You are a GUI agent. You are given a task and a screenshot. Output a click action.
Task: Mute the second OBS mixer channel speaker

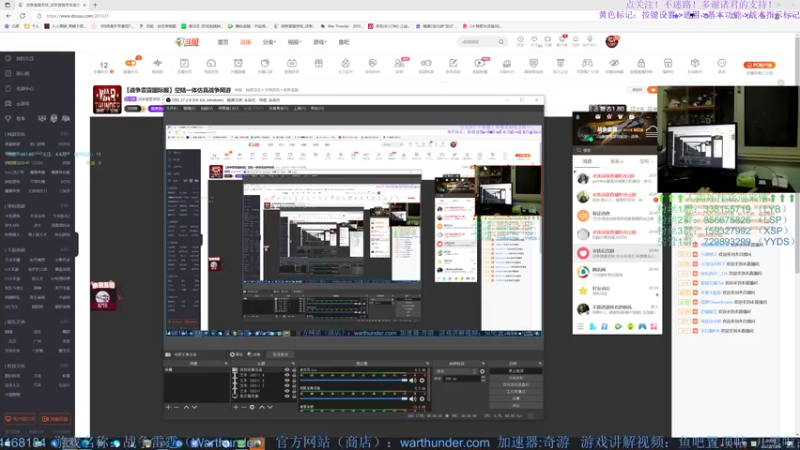413,399
